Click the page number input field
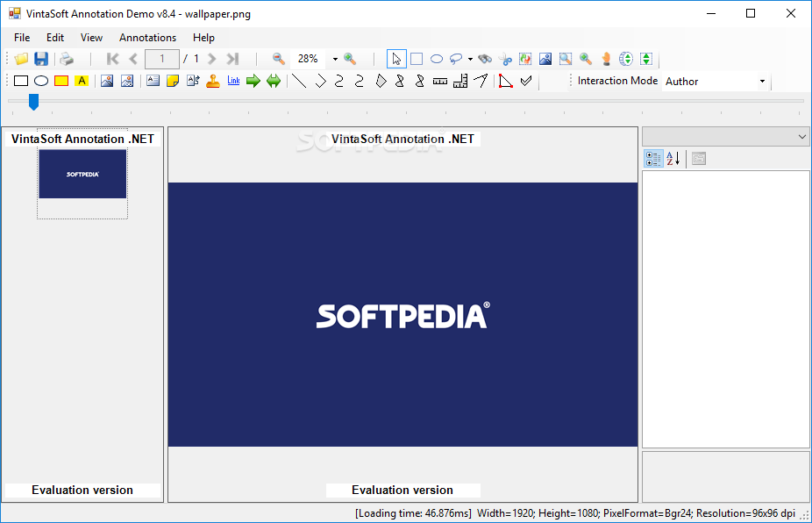 pyautogui.click(x=162, y=59)
